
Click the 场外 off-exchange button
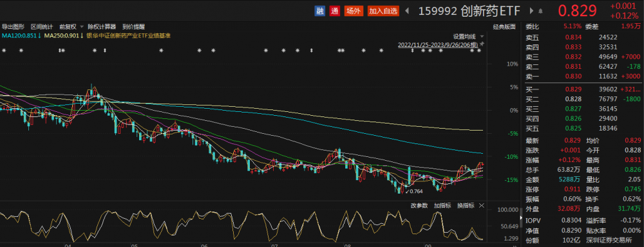click(353, 11)
